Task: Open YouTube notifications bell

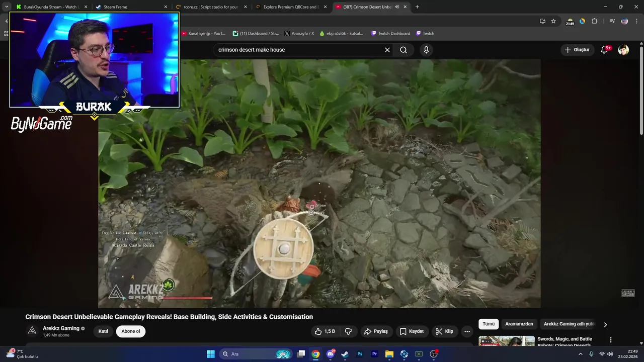Action: coord(605,50)
